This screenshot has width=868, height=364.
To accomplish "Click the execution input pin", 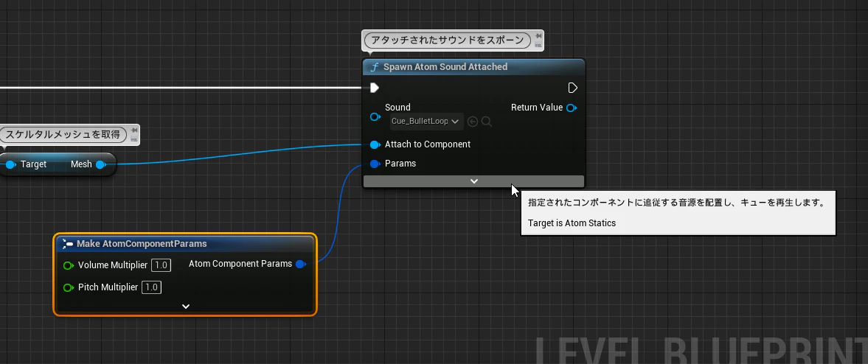I will 375,88.
